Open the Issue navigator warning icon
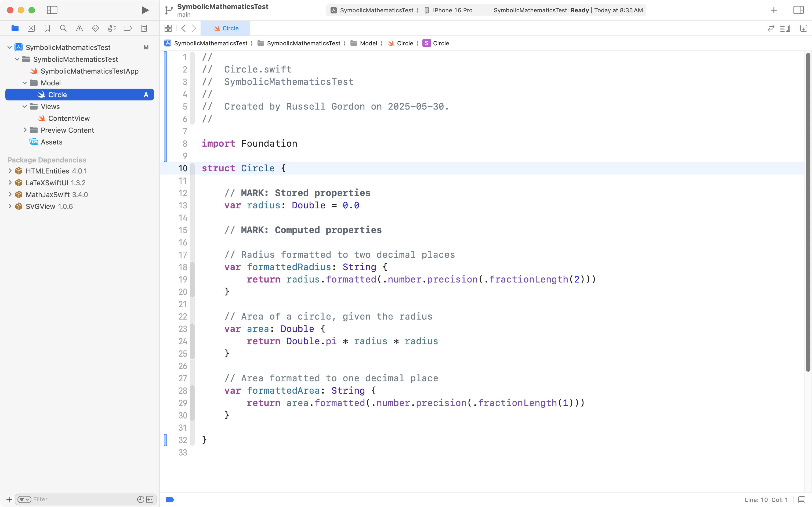 pyautogui.click(x=79, y=28)
